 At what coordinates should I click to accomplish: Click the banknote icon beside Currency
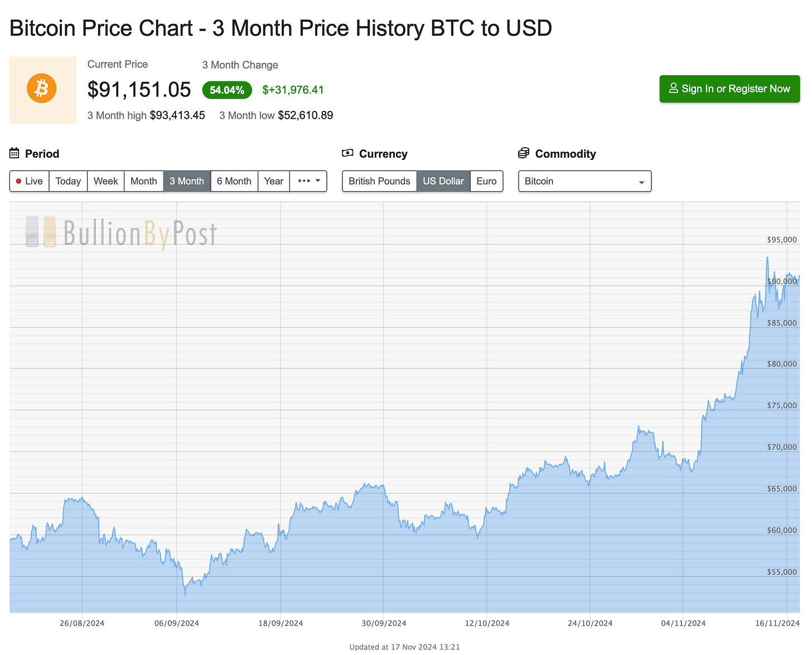[347, 153]
